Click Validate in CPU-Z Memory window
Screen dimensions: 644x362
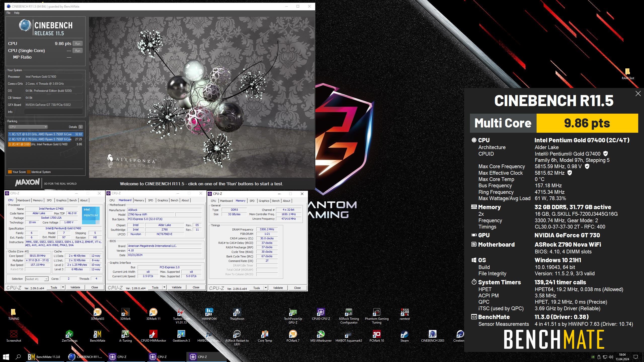point(278,288)
